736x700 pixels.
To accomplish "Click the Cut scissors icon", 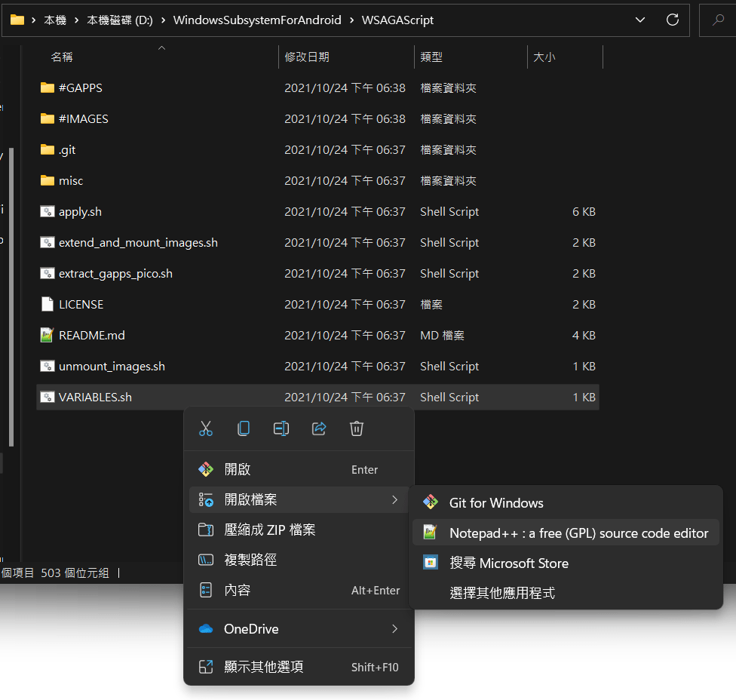I will 206,428.
